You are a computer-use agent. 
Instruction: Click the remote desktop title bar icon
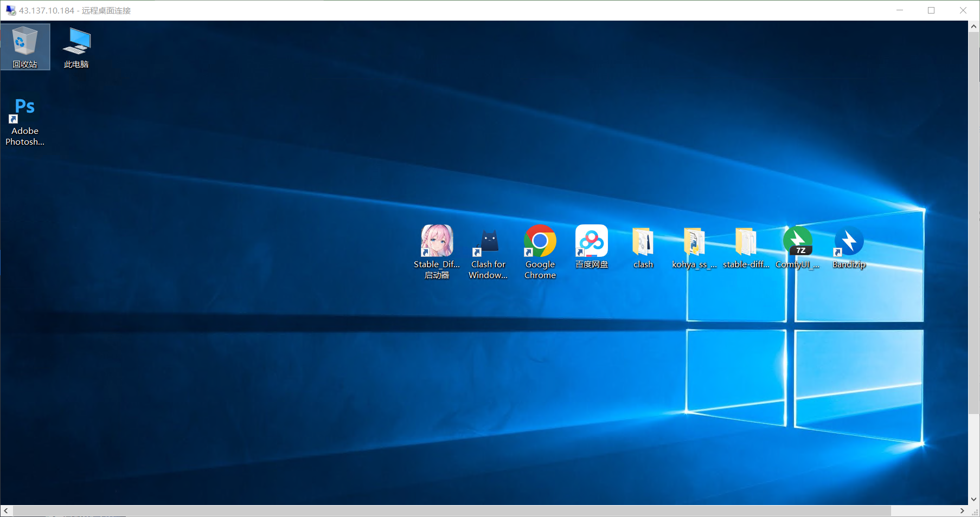click(x=11, y=10)
